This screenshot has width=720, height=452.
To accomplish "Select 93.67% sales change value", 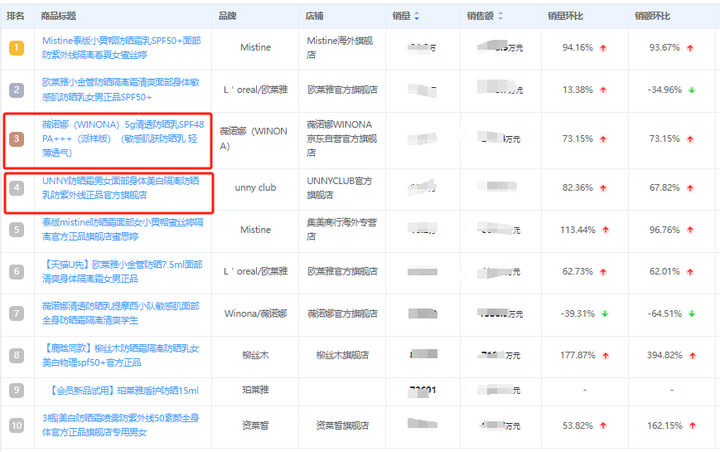I will pos(664,48).
